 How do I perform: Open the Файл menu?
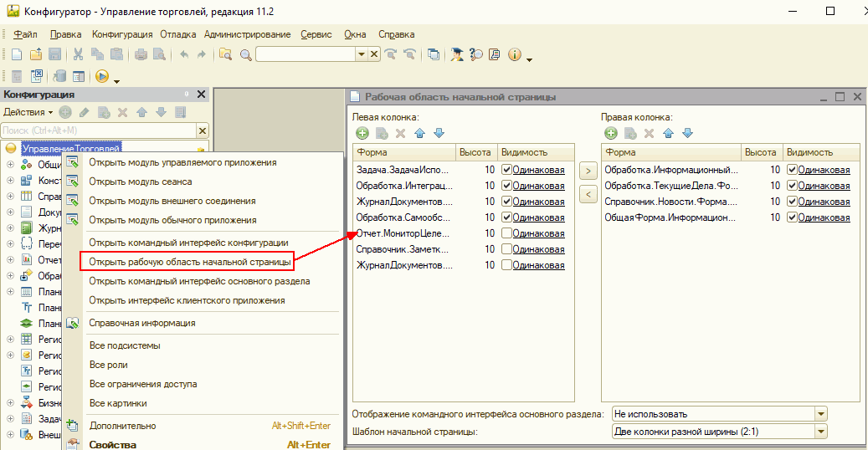point(25,34)
